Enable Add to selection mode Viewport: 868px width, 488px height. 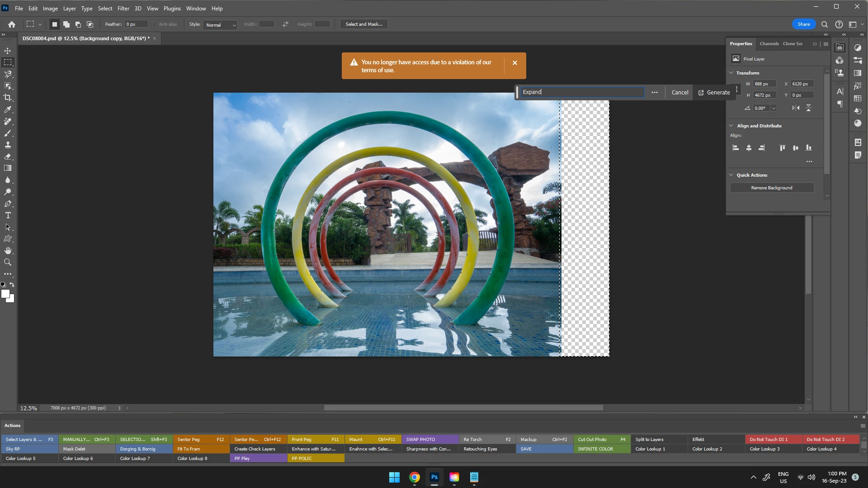(66, 24)
